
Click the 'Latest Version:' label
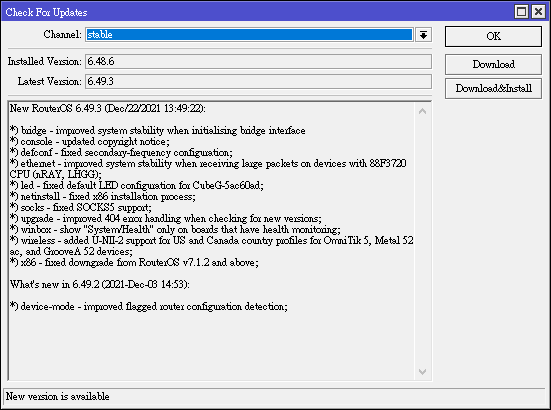pos(50,82)
